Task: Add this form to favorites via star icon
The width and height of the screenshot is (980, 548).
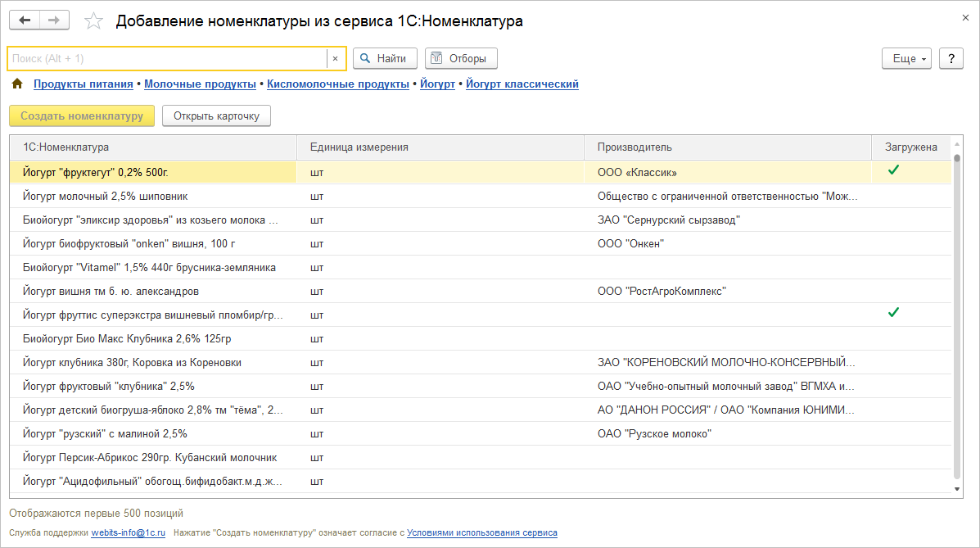Action: coord(93,21)
